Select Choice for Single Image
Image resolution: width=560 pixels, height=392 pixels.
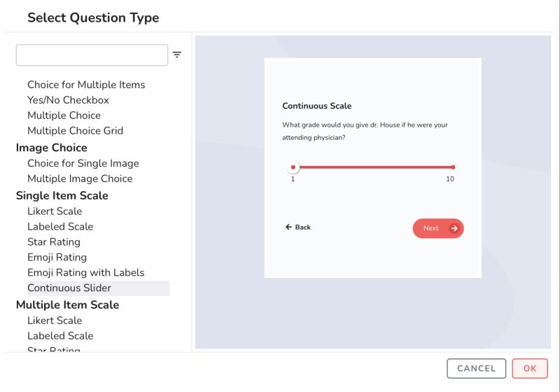(x=83, y=163)
